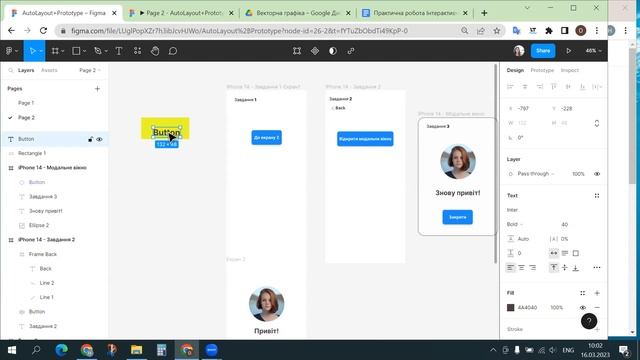The height and width of the screenshot is (360, 640).
Task: Select the Comment tool
Action: click(173, 51)
